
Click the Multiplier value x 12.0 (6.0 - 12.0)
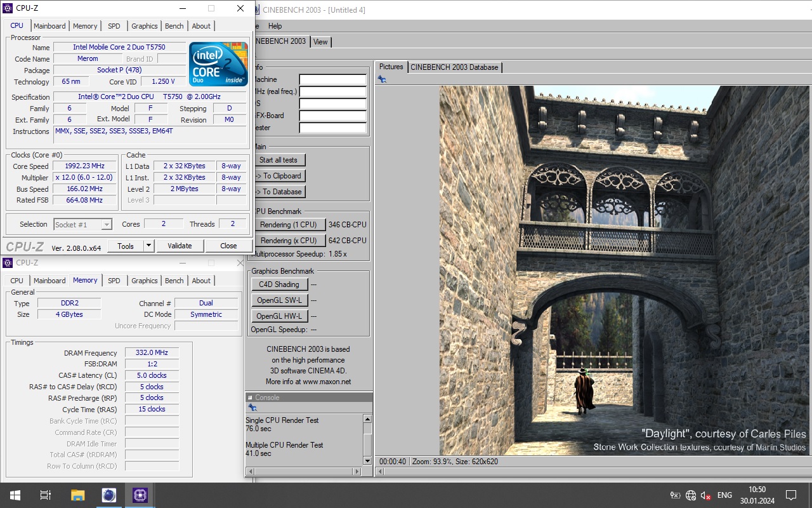pos(84,178)
